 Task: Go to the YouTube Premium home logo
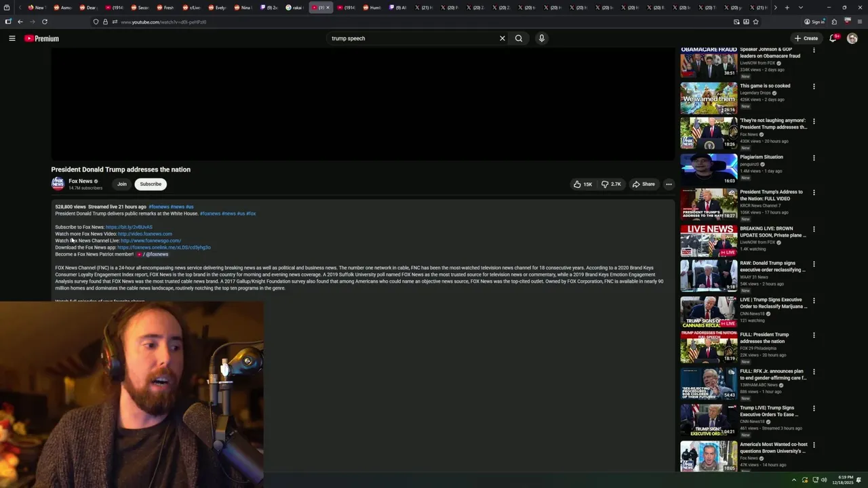click(x=41, y=39)
